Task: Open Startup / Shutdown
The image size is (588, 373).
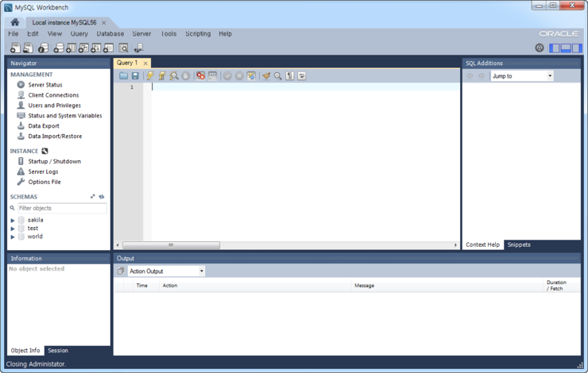Action: pos(54,161)
